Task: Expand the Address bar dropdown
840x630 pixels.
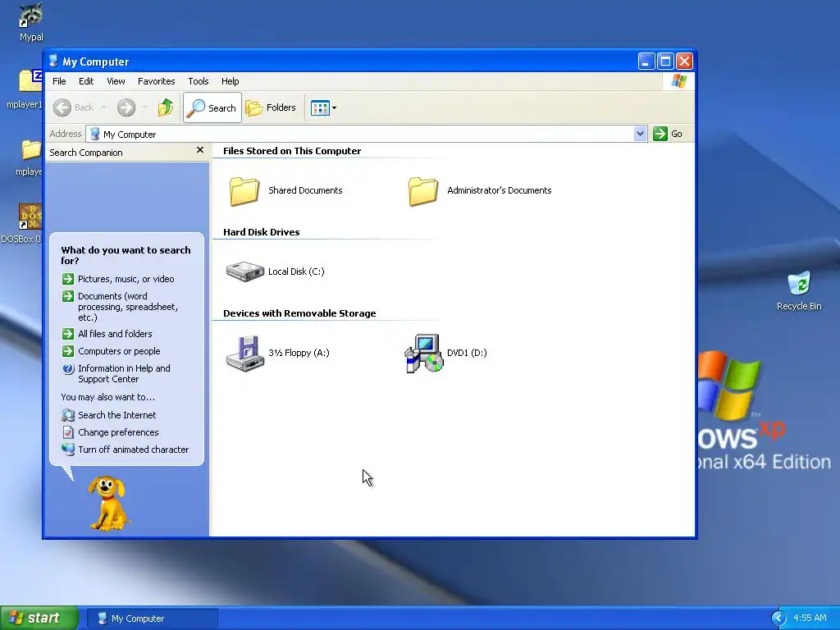Action: (640, 134)
